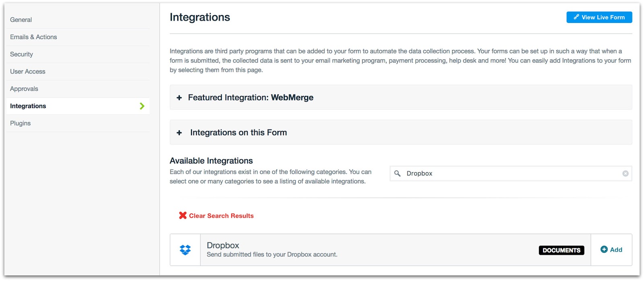Go to Emails & Actions settings
Screen dimensions: 644x281
[33, 37]
